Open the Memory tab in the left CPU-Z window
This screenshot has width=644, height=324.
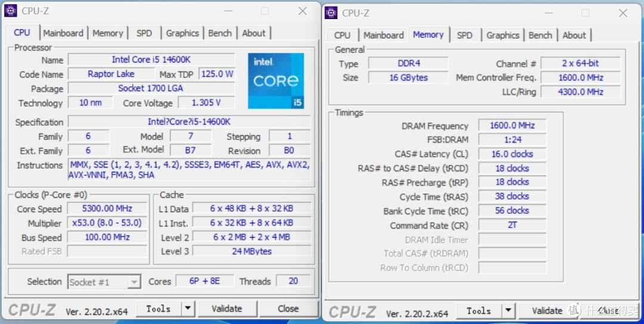click(x=107, y=33)
